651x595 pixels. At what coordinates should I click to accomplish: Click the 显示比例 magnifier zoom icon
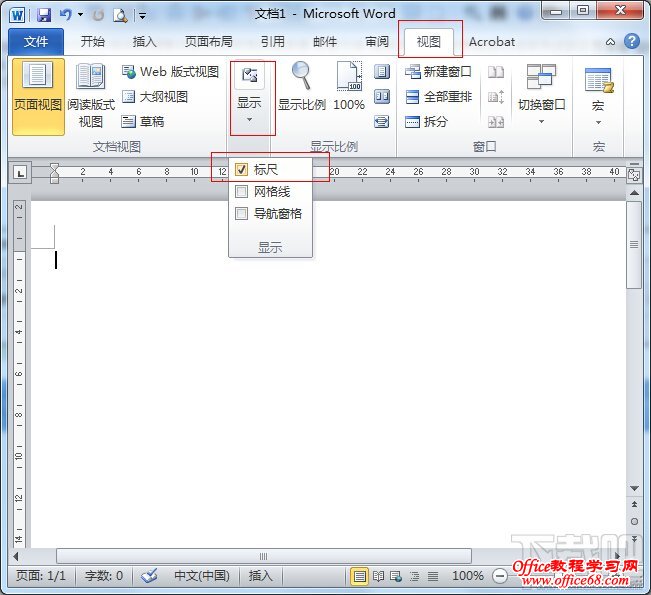(301, 76)
